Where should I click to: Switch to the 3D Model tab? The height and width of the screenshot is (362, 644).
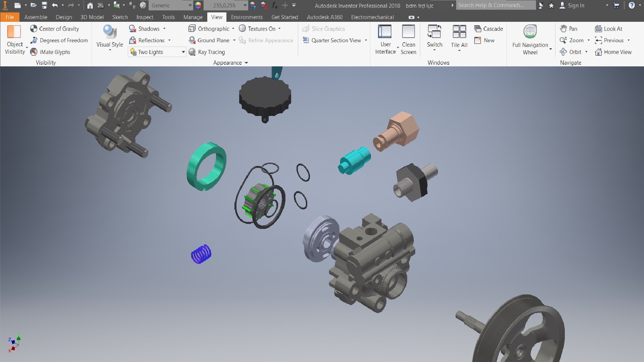tap(92, 17)
